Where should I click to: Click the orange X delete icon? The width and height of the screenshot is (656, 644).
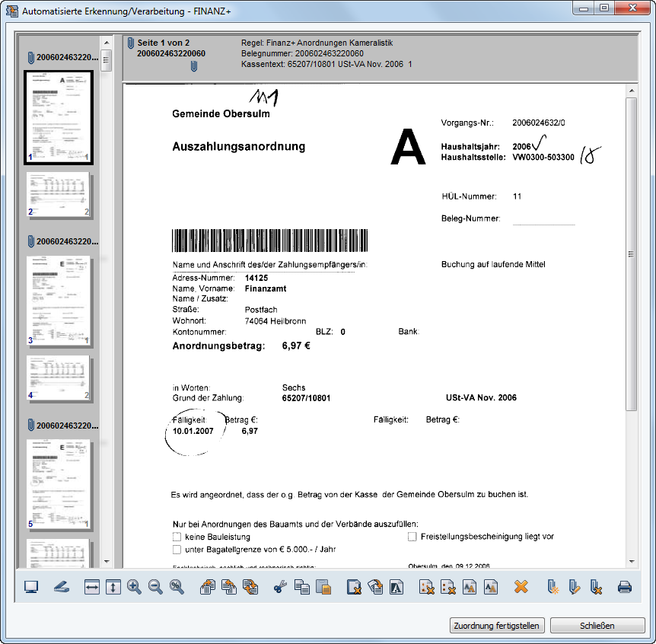click(x=521, y=588)
